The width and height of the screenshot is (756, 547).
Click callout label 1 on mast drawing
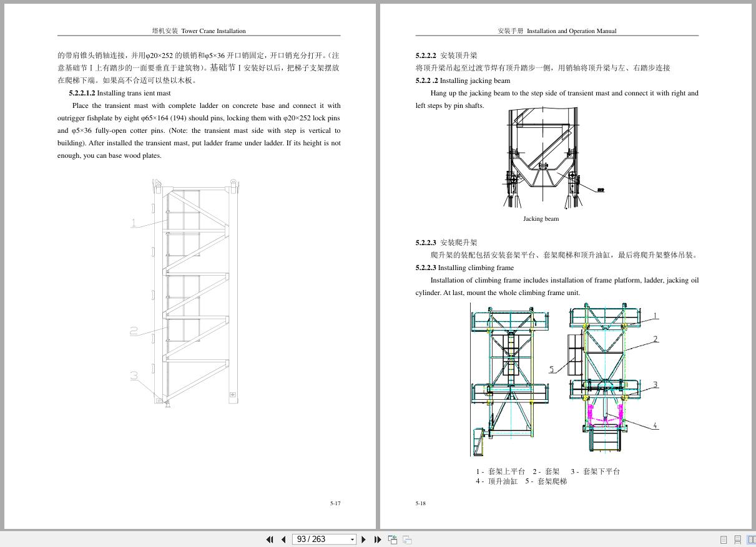click(134, 223)
